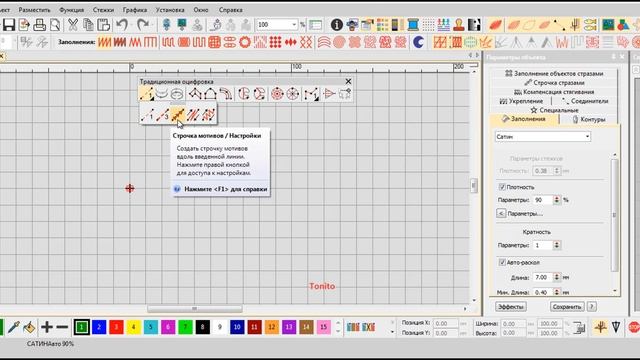Select the red dot-grid motif fill icon
Screen dimensions: 640x360
tap(276, 42)
